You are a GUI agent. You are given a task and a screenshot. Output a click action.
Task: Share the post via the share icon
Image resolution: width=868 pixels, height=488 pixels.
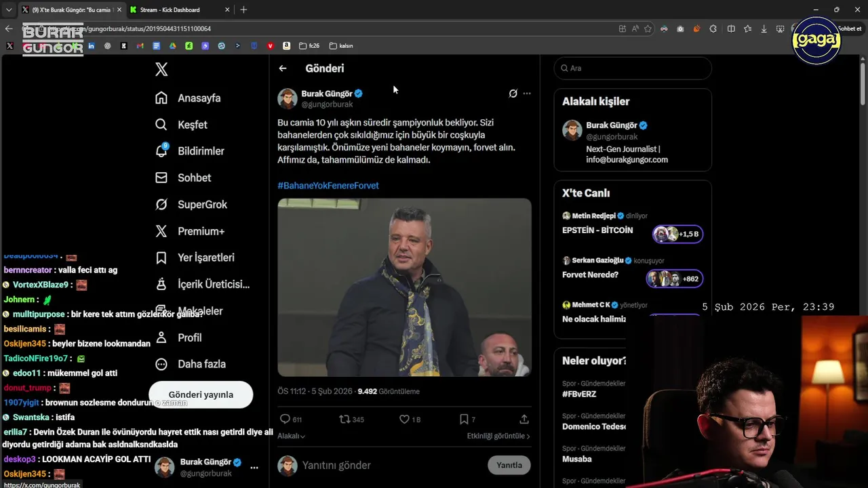click(x=524, y=420)
